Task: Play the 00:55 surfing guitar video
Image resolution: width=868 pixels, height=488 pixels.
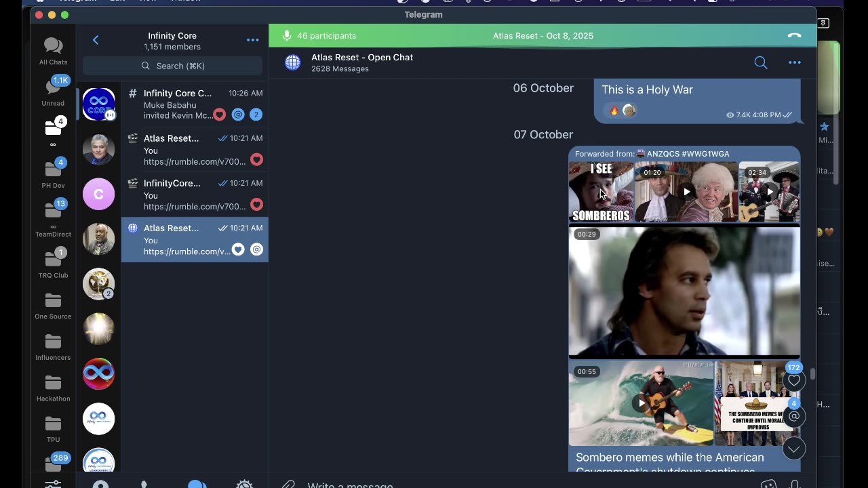Action: [641, 403]
